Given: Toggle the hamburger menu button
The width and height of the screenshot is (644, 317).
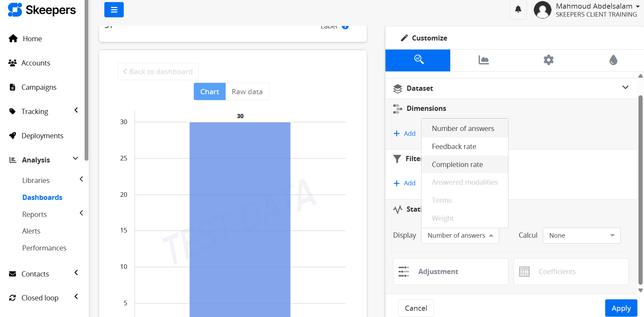Looking at the screenshot, I should pyautogui.click(x=114, y=10).
